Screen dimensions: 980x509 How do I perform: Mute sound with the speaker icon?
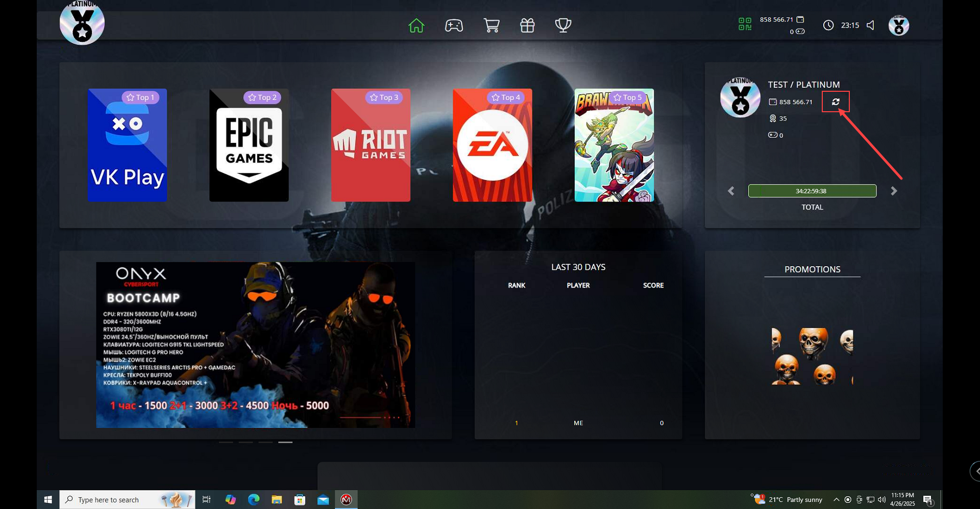click(871, 26)
